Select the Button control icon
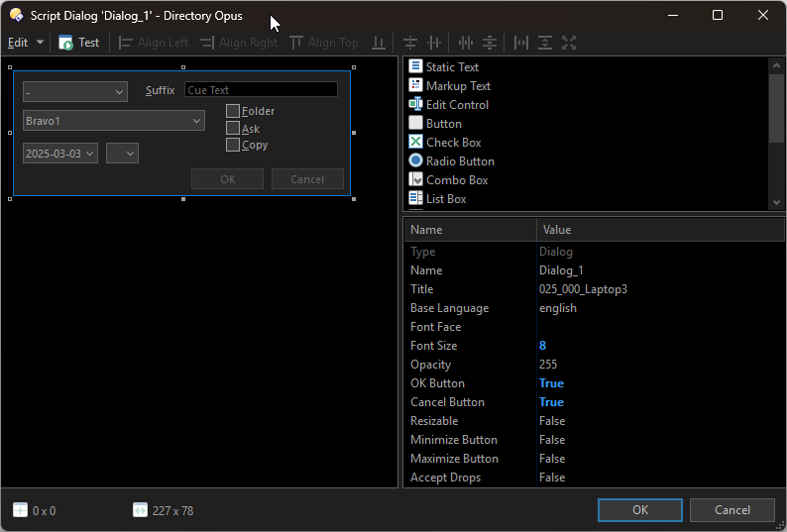787x532 pixels. (x=415, y=123)
